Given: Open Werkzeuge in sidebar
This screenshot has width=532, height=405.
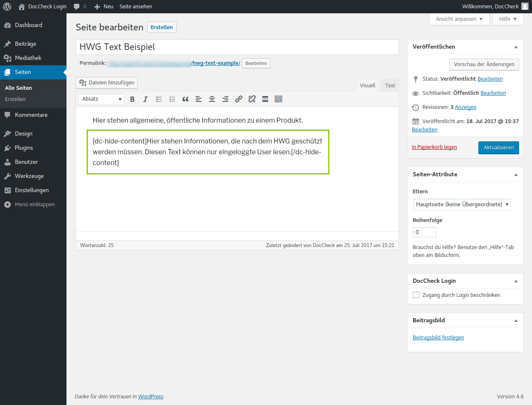Looking at the screenshot, I should click(33, 176).
